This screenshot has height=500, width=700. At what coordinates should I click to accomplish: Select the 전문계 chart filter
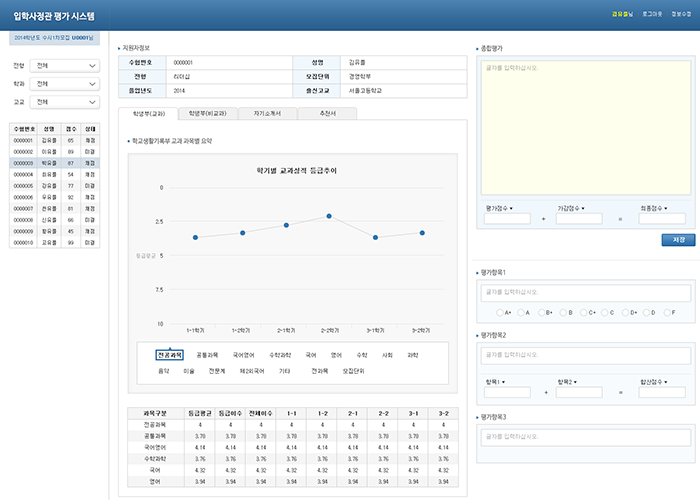pos(217,371)
